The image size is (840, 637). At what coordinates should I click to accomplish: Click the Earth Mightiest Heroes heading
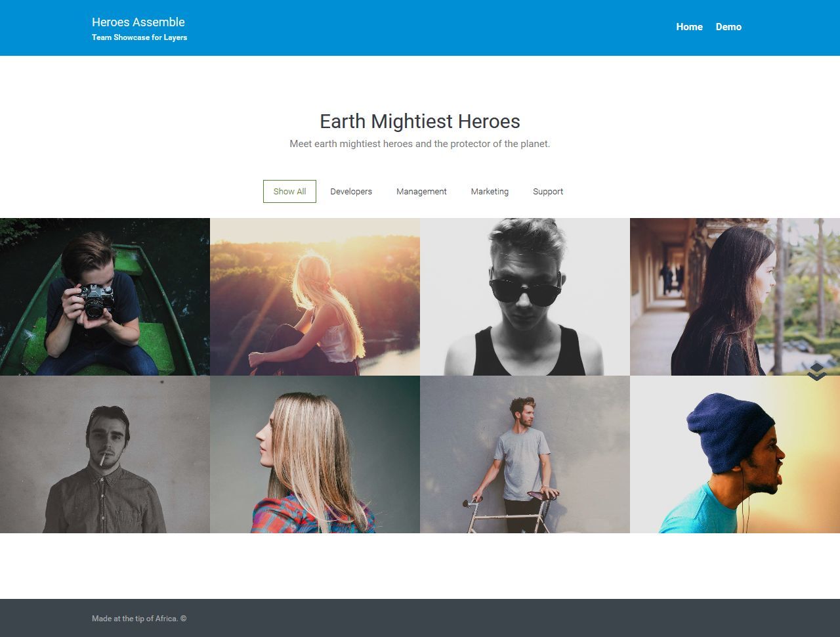420,121
